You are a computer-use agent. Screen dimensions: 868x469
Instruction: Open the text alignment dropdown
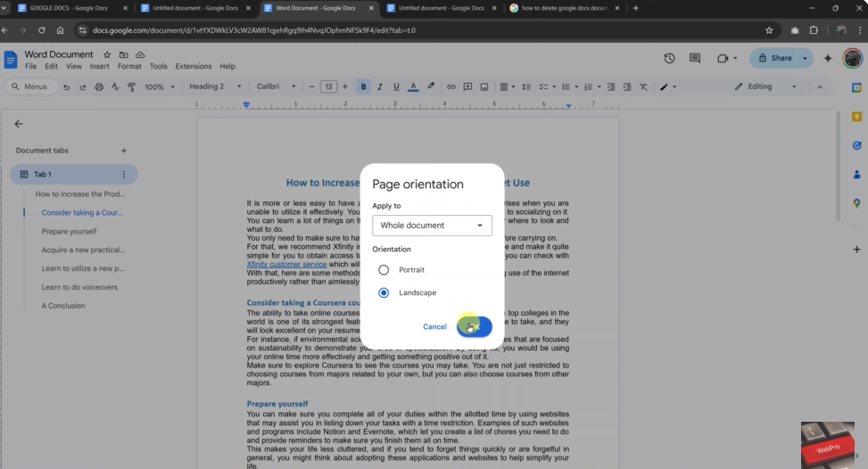[507, 86]
